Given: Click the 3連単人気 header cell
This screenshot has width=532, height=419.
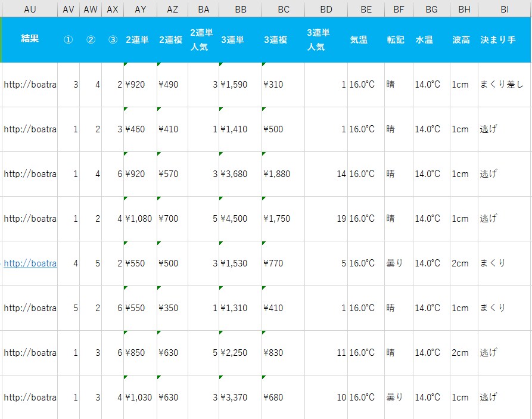Looking at the screenshot, I should (x=326, y=40).
